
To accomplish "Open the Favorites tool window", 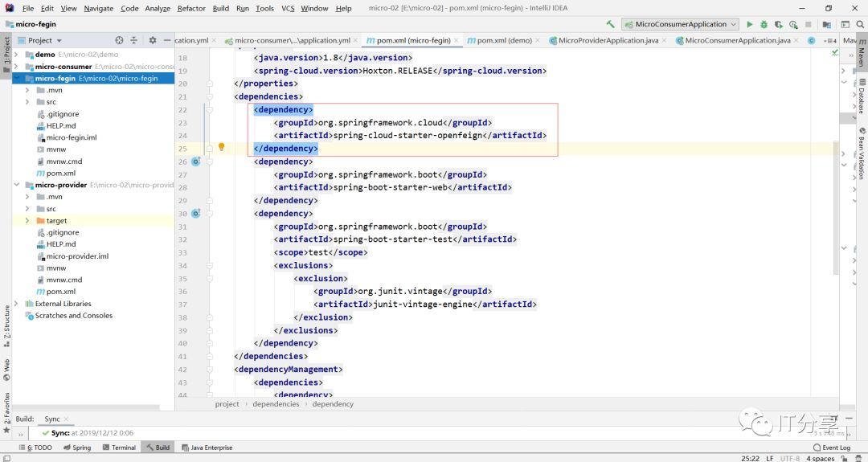I will 6,413.
